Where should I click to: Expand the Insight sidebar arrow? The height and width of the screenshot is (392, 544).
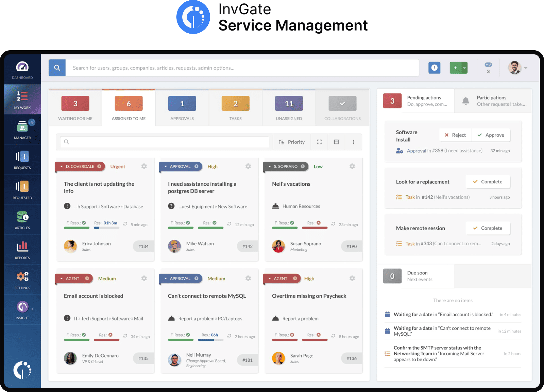pyautogui.click(x=33, y=309)
